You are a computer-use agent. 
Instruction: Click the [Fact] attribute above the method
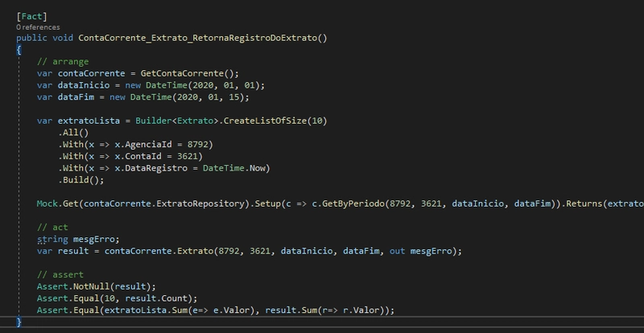tap(32, 15)
